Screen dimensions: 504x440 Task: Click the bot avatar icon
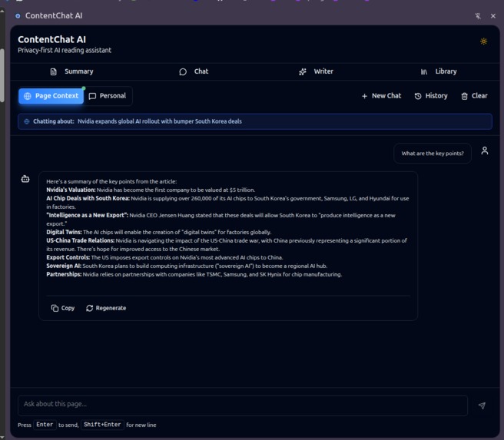tap(25, 179)
